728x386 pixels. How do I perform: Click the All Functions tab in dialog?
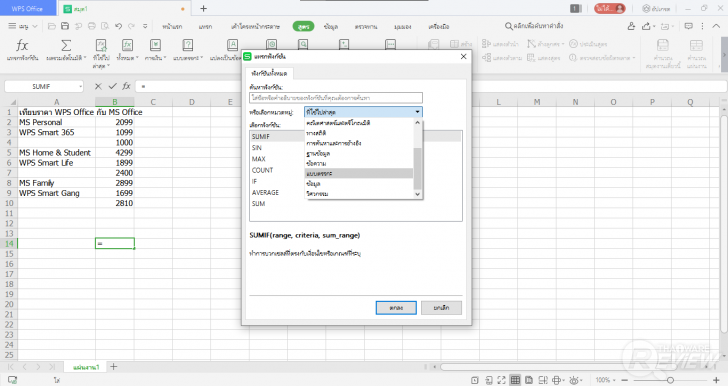click(269, 73)
